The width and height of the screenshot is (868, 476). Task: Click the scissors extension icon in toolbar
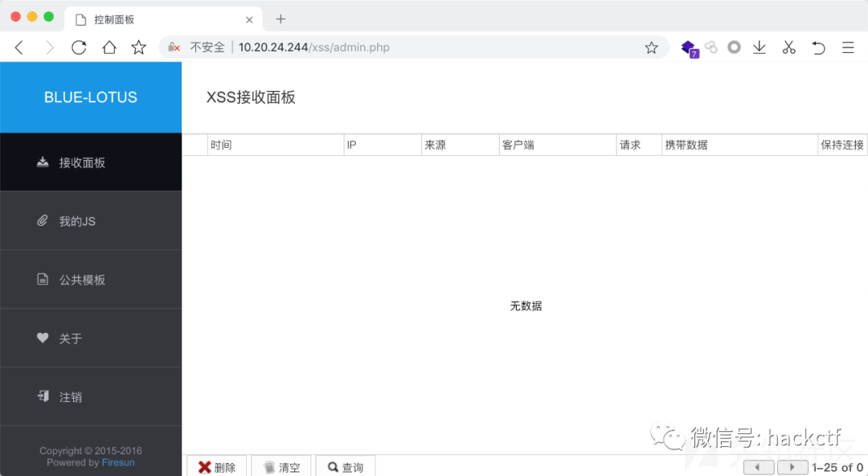[x=788, y=47]
